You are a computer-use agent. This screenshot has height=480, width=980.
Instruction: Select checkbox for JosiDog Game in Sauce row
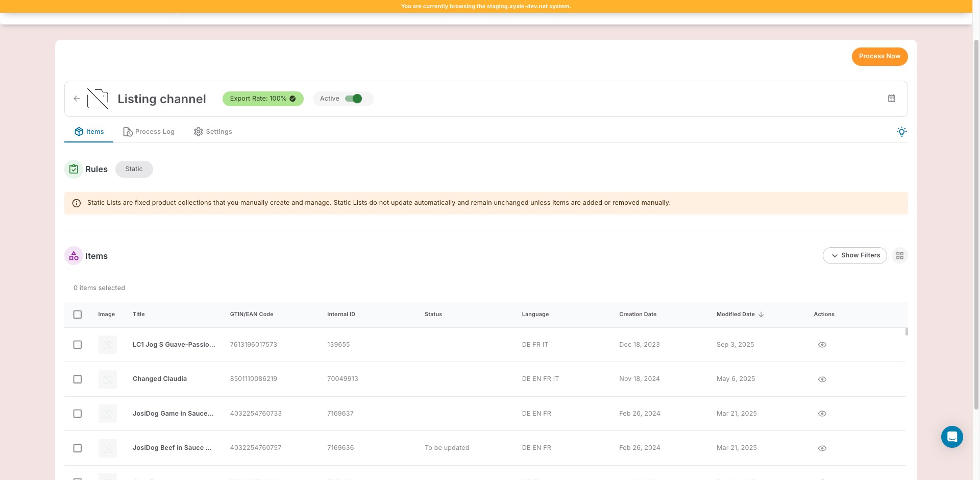[x=78, y=414]
